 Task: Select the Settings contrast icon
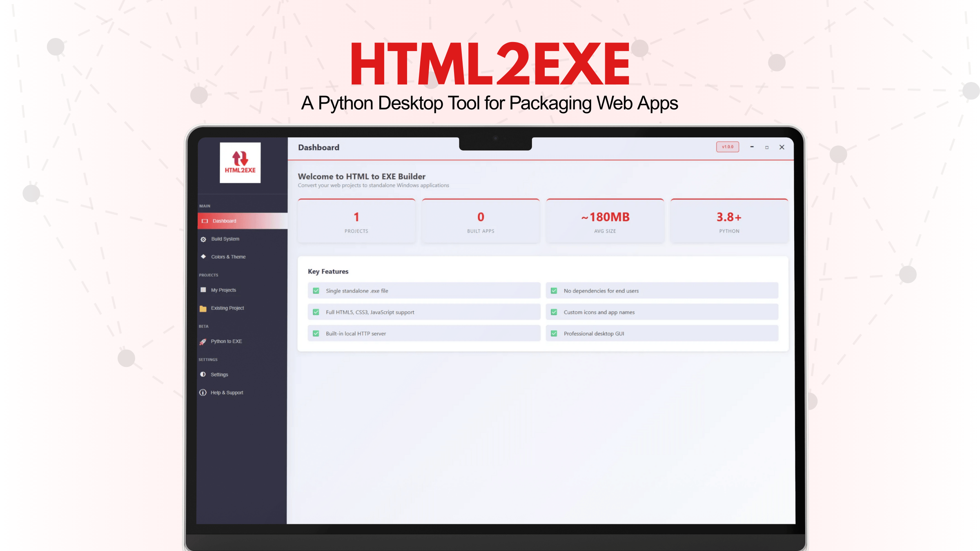(x=203, y=374)
